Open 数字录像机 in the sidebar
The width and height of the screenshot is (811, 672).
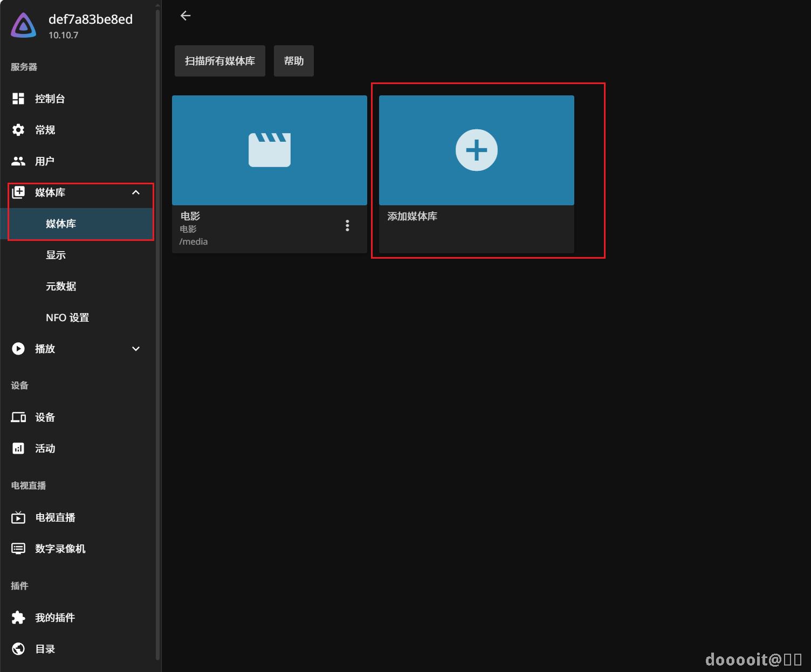pyautogui.click(x=77, y=549)
